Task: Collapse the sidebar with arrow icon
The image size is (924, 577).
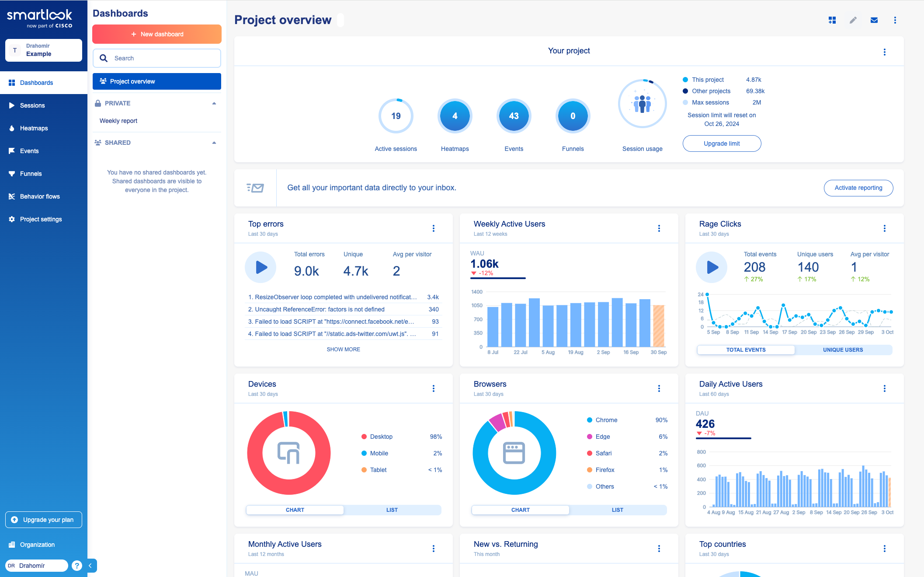Action: click(x=91, y=566)
